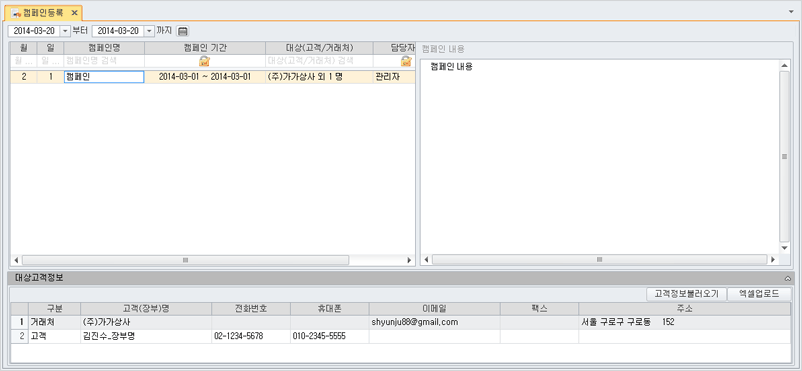Select the 고객 cell in row 2
The width and height of the screenshot is (802, 371).
tap(54, 336)
